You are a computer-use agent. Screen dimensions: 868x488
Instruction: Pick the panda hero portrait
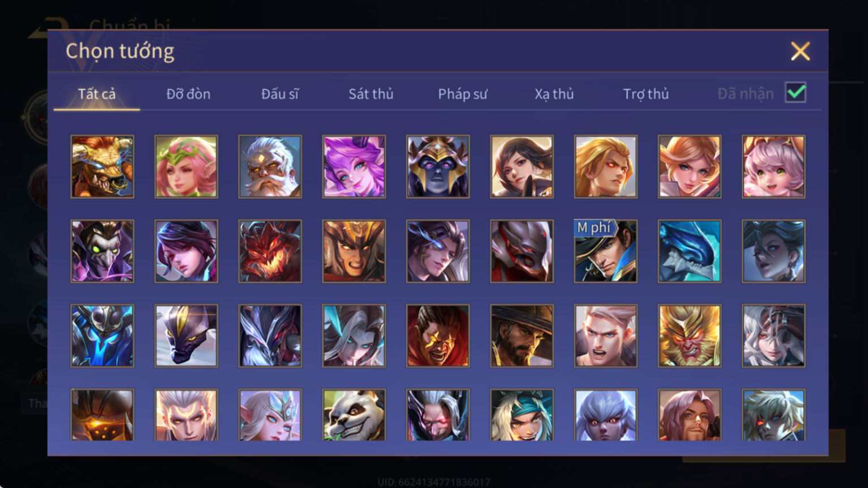(x=354, y=415)
